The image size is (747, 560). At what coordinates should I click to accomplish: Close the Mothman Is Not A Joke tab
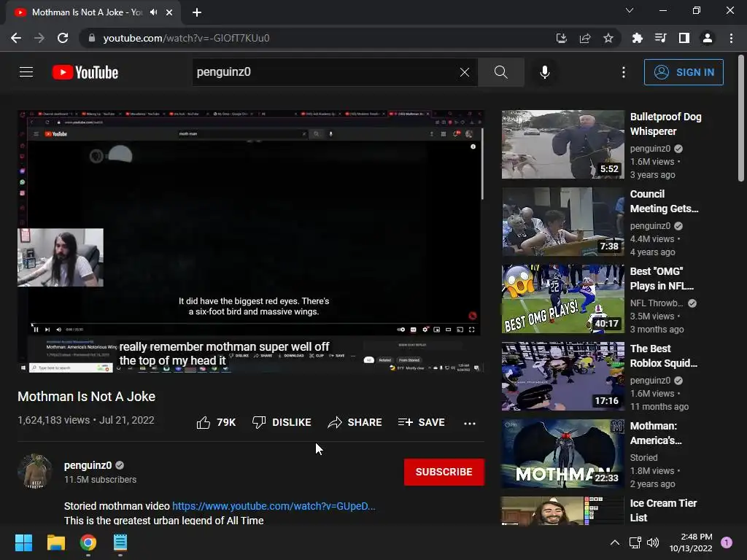[169, 12]
